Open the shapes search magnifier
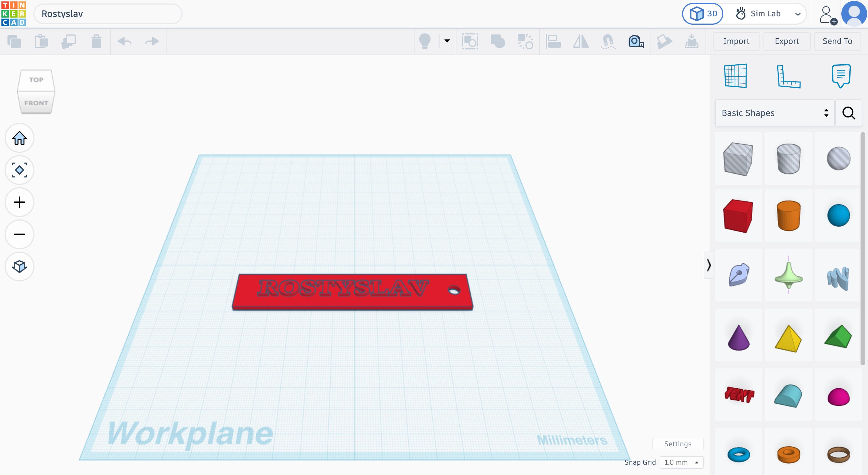The width and height of the screenshot is (868, 475). click(848, 113)
